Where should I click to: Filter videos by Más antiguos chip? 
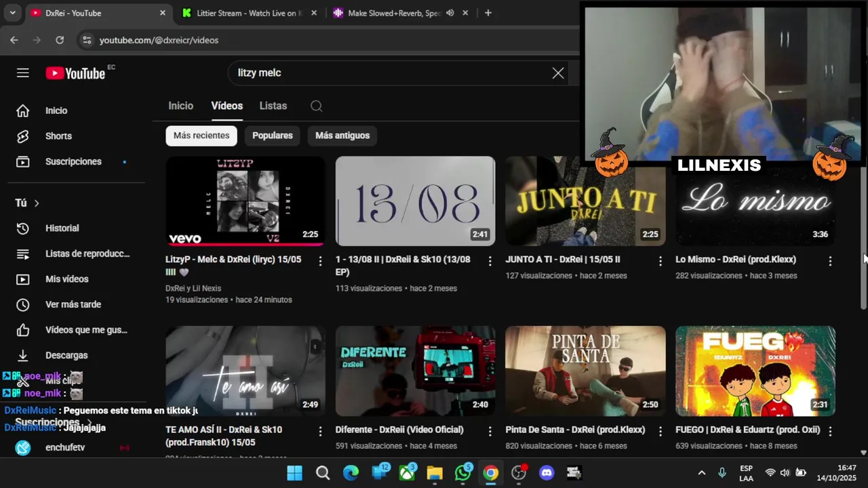click(342, 136)
